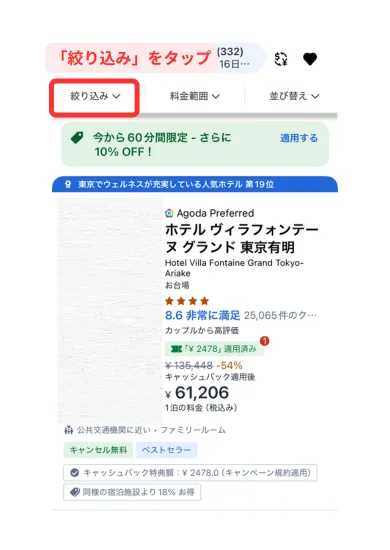The width and height of the screenshot is (390, 550).
Task: Click the award ribbon icon in blue banner
Action: (68, 185)
